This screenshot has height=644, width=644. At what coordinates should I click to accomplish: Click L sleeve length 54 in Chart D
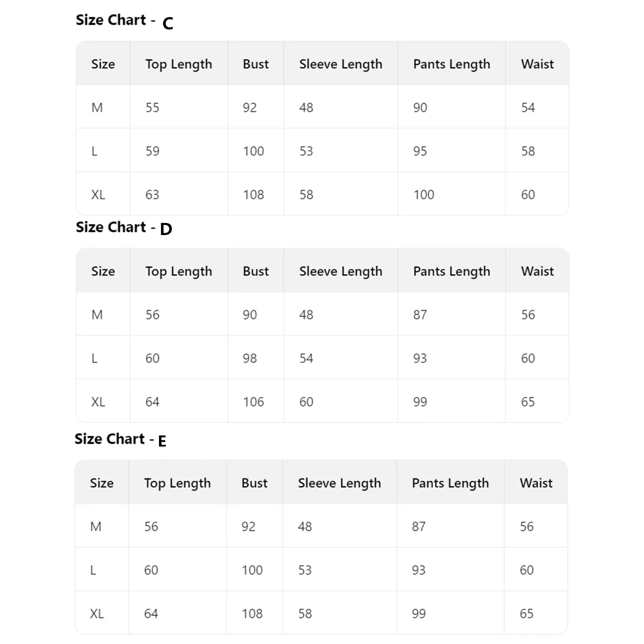click(x=306, y=358)
